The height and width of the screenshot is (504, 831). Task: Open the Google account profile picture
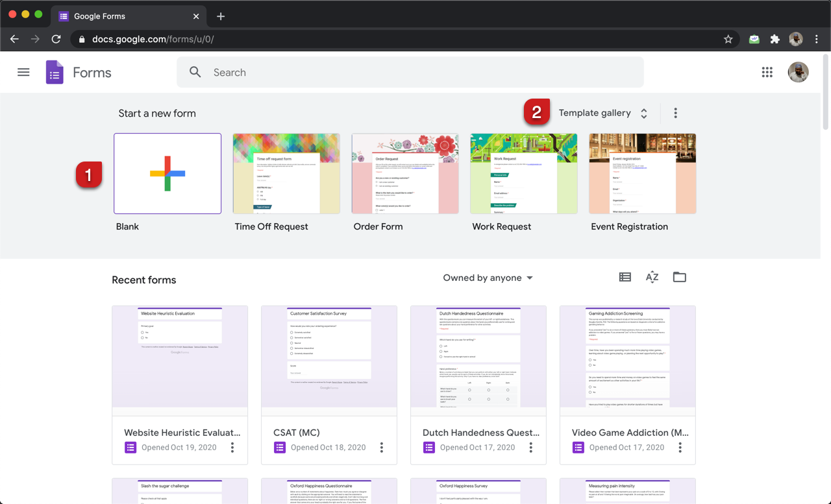click(x=798, y=73)
